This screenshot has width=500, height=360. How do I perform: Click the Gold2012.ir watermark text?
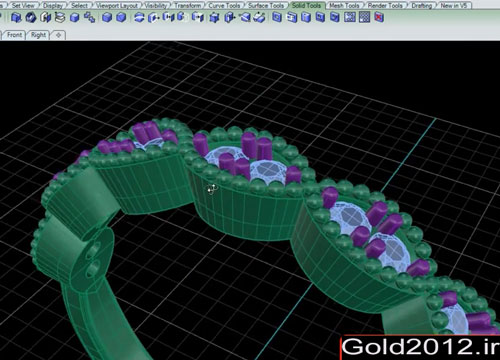click(x=420, y=347)
